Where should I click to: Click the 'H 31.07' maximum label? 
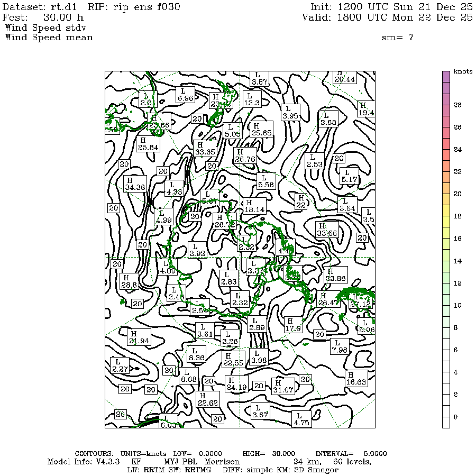(283, 386)
